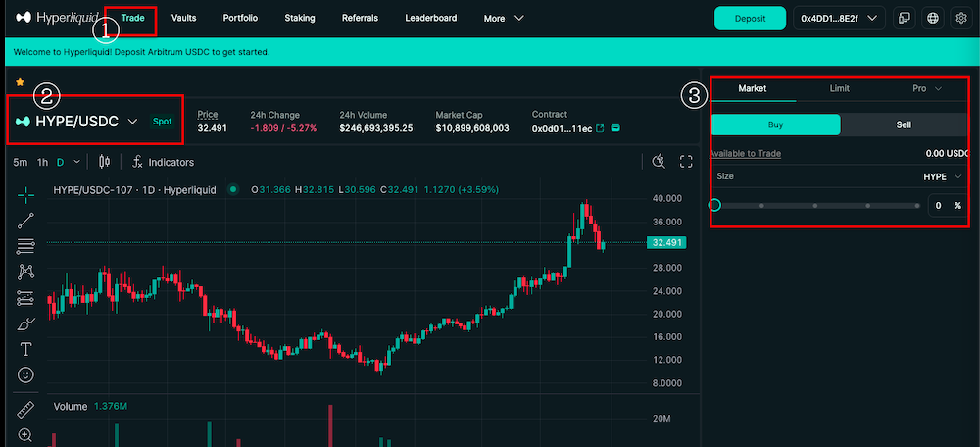The height and width of the screenshot is (447, 980).
Task: Select the D daily interval
Action: pyautogui.click(x=61, y=162)
